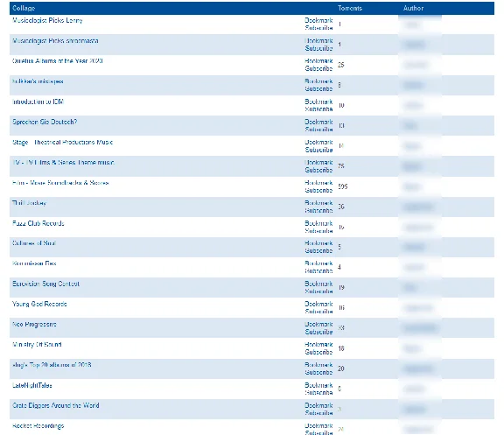Open the Neo Progressive collage
The image size is (504, 435).
click(x=34, y=324)
